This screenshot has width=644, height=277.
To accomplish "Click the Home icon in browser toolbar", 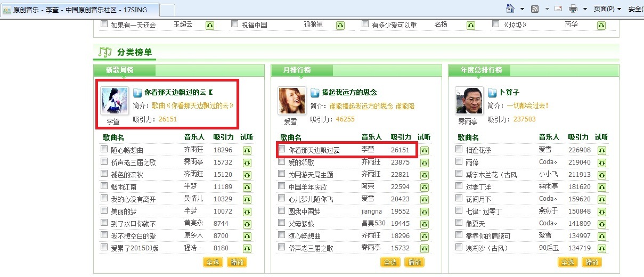I will pyautogui.click(x=510, y=9).
